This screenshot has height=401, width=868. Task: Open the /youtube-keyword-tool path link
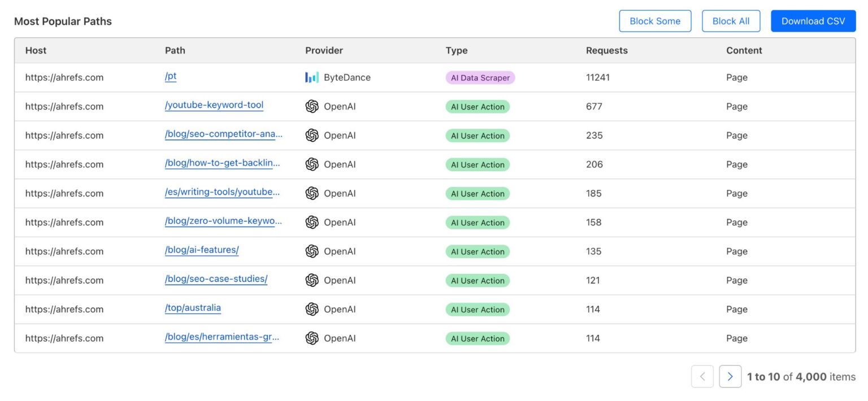click(x=214, y=106)
